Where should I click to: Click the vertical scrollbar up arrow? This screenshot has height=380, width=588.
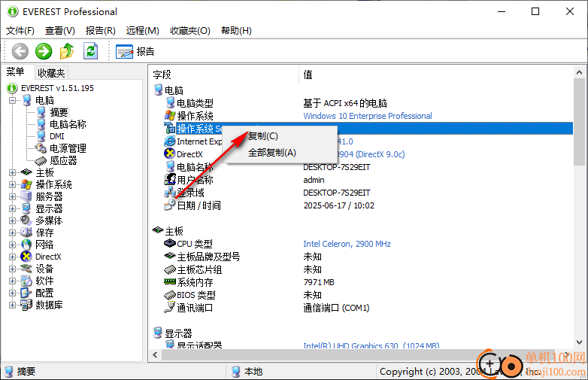pos(579,72)
